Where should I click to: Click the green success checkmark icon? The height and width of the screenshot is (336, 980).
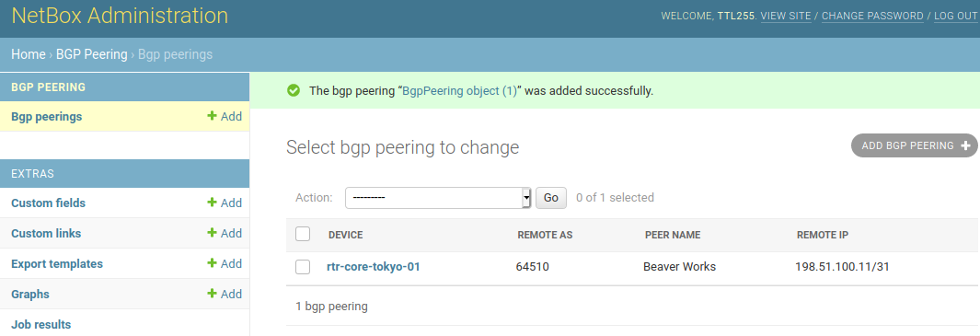click(x=294, y=91)
